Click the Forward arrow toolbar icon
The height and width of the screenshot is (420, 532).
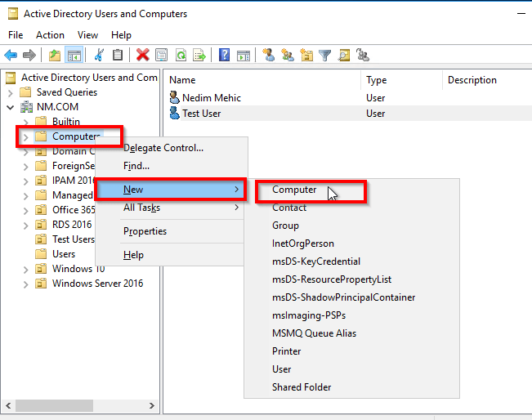click(29, 55)
